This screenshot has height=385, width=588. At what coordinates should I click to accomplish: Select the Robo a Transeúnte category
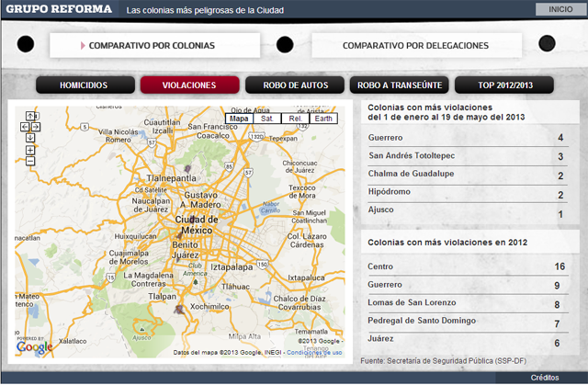click(x=400, y=85)
